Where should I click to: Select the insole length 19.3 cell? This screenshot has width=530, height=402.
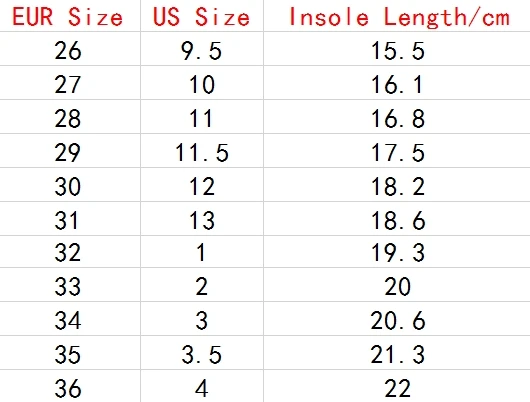397,252
